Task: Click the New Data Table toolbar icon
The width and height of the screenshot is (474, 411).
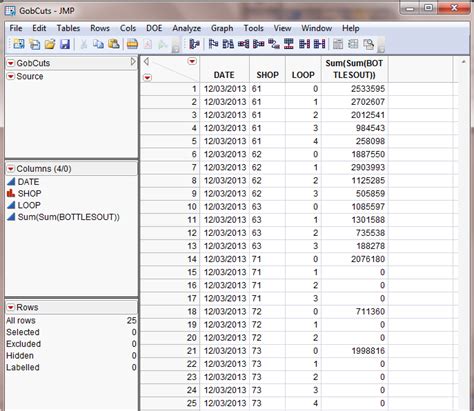Action: tap(19, 44)
